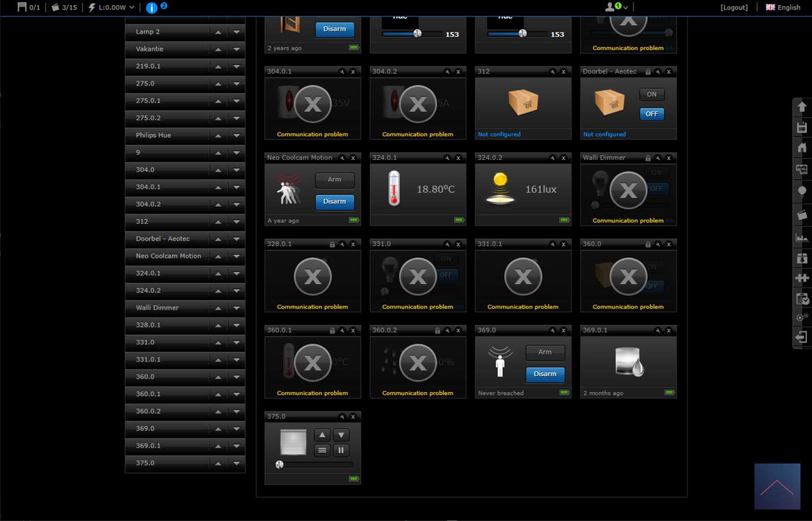812x521 pixels.
Task: Click the 161lux reading on tile 324.0.2
Action: [541, 189]
